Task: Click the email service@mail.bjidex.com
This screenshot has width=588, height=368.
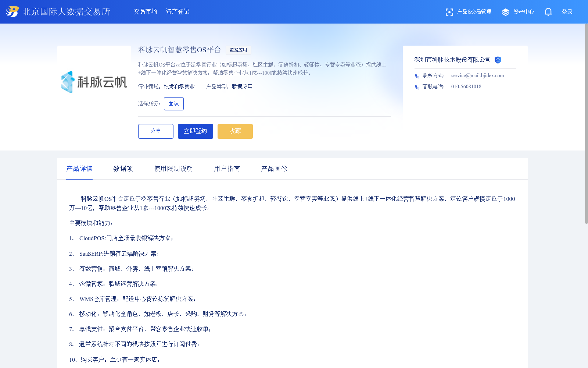Action: (x=477, y=76)
